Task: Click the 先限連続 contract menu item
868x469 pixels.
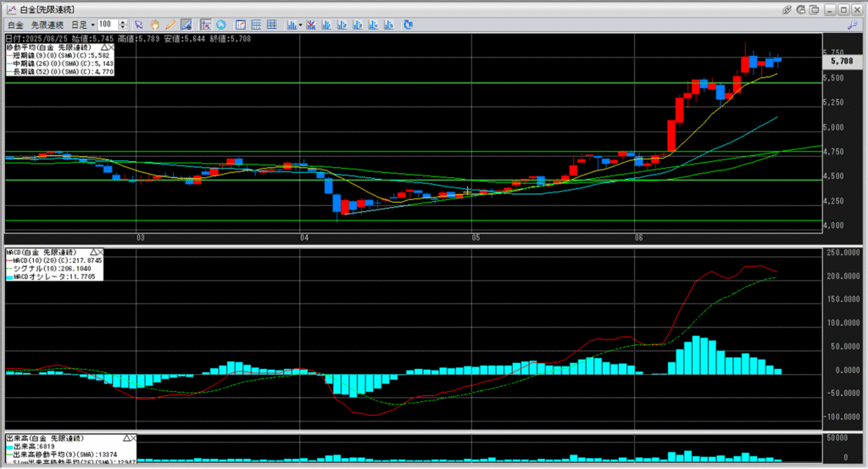Action: (x=47, y=25)
